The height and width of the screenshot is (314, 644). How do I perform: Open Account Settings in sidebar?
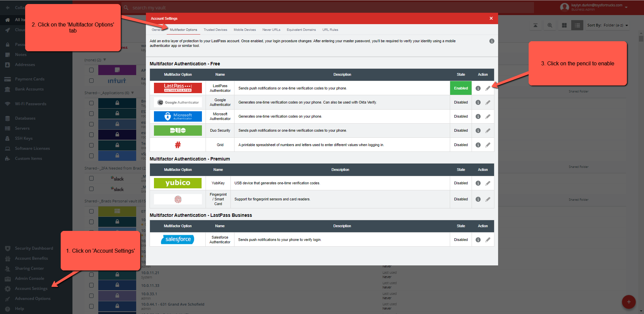[x=31, y=289]
